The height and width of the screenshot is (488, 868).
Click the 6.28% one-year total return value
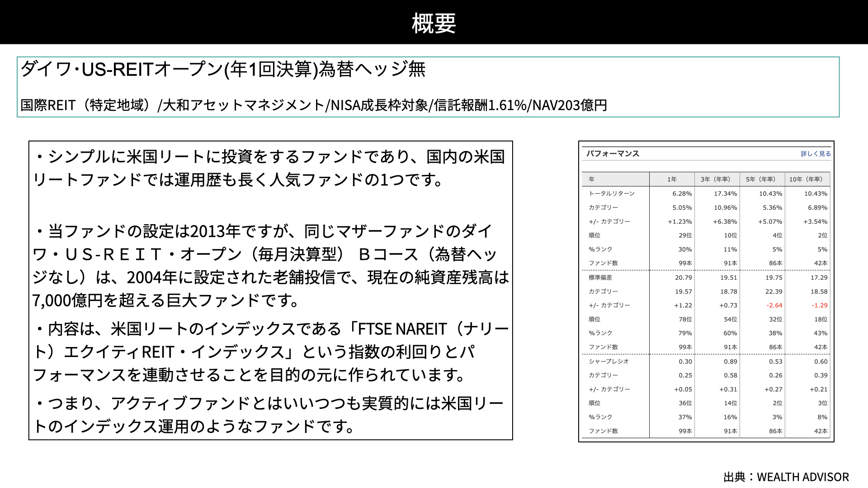point(682,193)
